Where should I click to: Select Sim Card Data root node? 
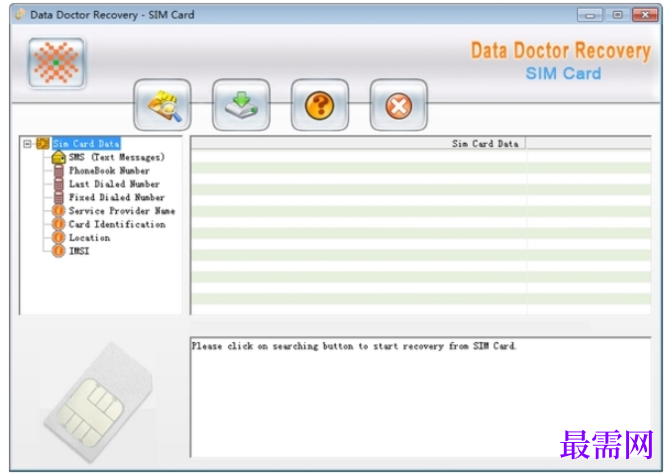point(86,144)
